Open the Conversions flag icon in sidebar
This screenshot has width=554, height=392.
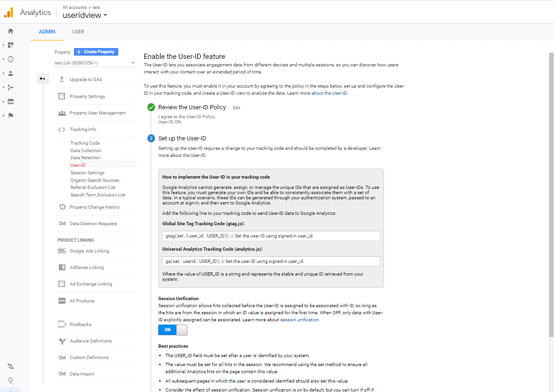(10, 115)
